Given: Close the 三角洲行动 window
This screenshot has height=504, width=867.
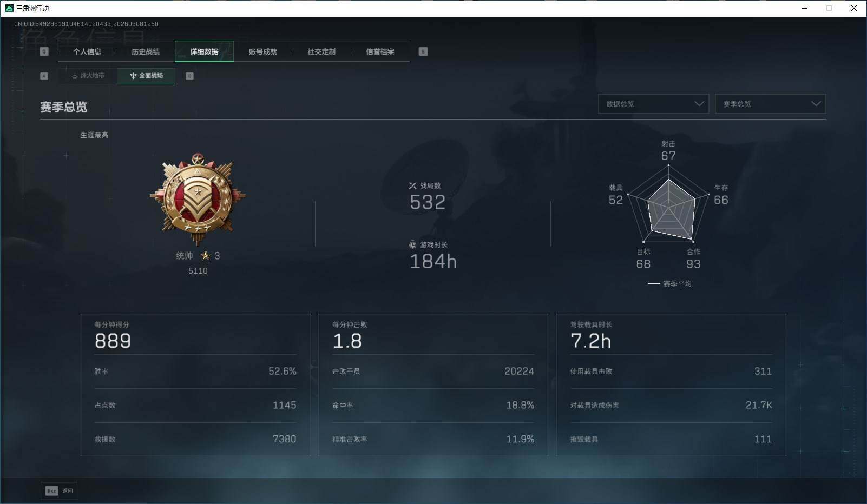Looking at the screenshot, I should coord(854,8).
